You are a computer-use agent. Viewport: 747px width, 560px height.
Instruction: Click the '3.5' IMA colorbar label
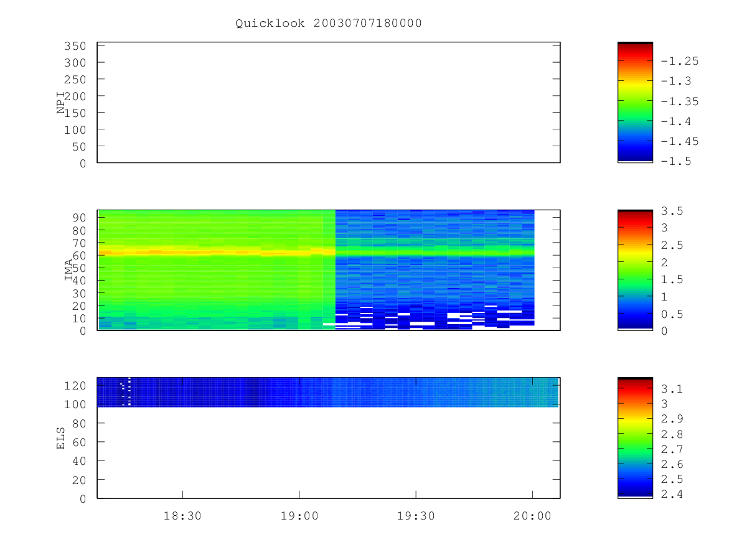pos(672,211)
